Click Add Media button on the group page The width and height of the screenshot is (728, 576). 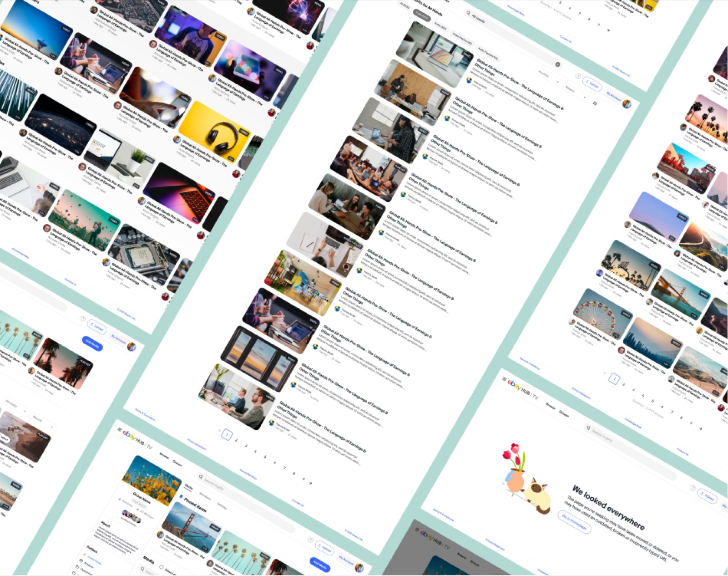tap(320, 565)
